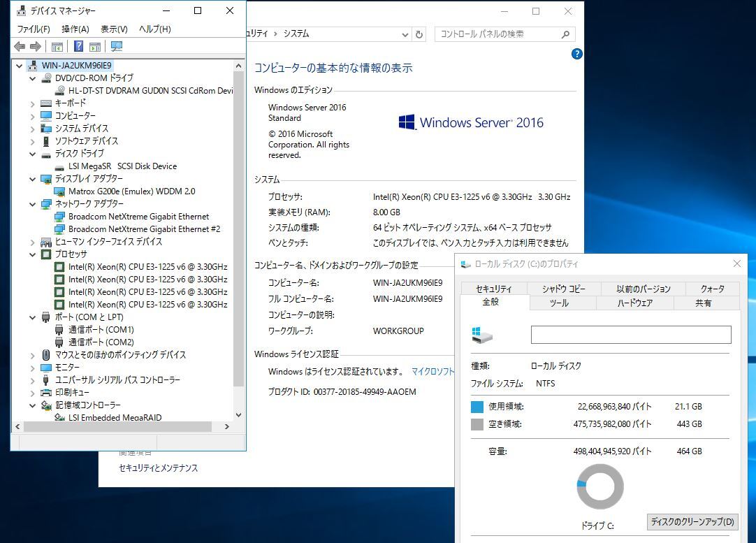Switch to the シャドウ コピー tab
756x543 pixels.
click(x=564, y=289)
